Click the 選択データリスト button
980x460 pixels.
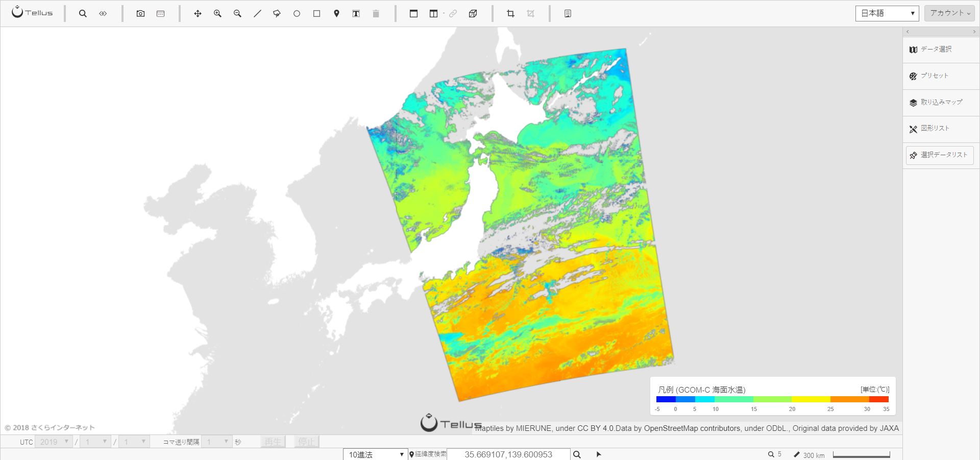(940, 155)
